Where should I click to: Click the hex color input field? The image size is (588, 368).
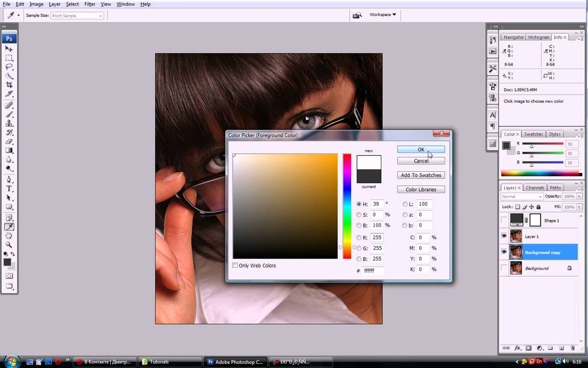pos(373,270)
